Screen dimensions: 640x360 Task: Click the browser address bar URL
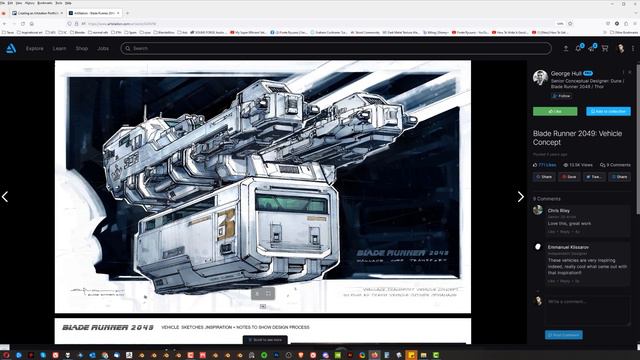(122, 24)
